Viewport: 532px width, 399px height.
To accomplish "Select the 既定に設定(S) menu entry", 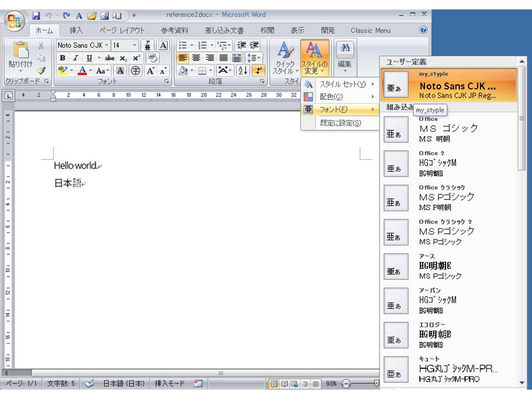I will [x=340, y=123].
